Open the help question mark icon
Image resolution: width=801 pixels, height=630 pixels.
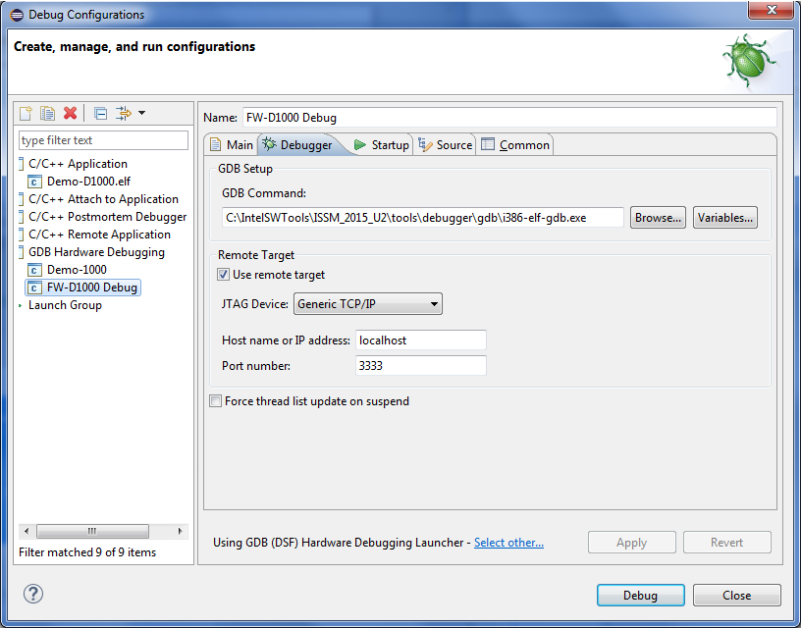(x=33, y=594)
